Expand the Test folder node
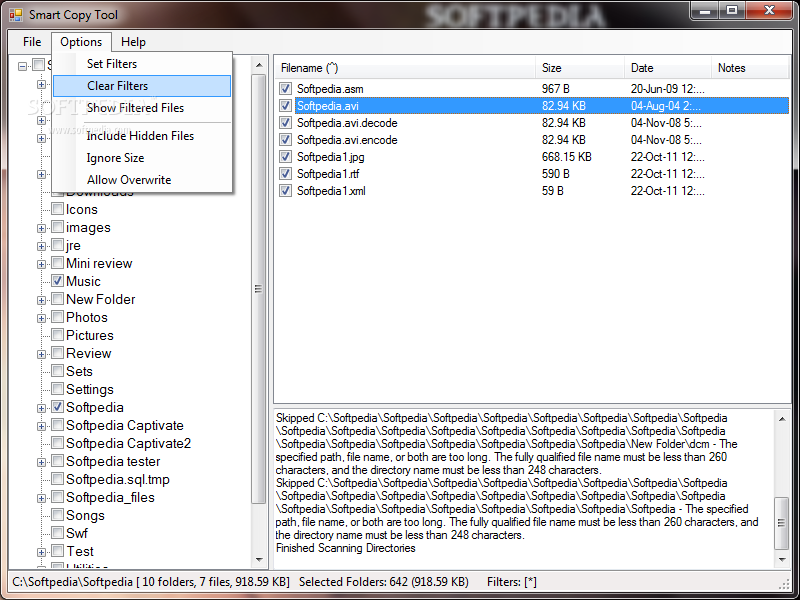The height and width of the screenshot is (600, 800). pyautogui.click(x=41, y=552)
